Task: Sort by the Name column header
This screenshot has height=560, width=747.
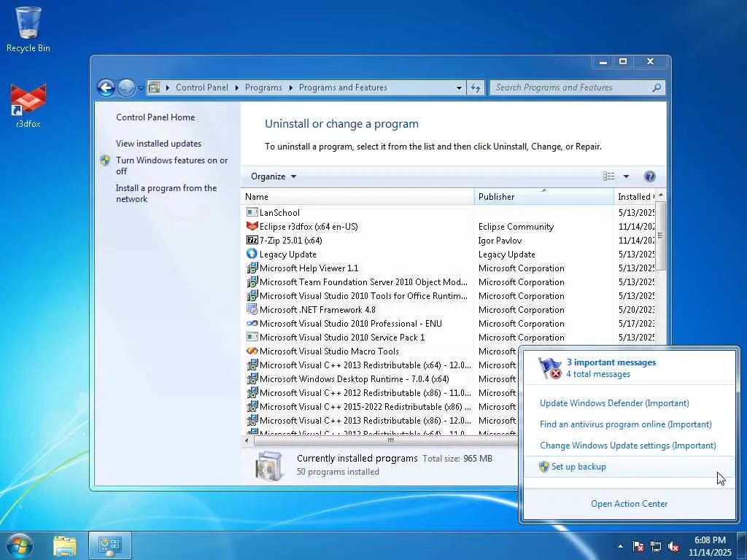Action: point(357,197)
